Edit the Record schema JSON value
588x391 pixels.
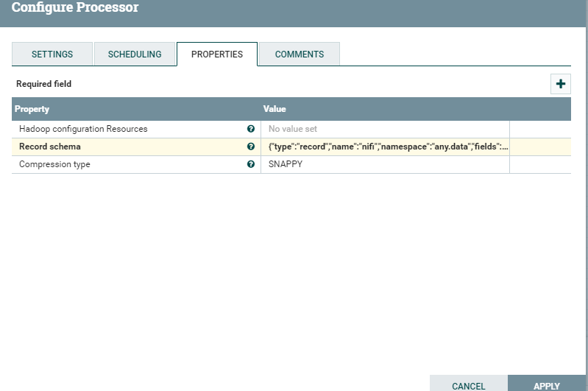[x=385, y=147]
